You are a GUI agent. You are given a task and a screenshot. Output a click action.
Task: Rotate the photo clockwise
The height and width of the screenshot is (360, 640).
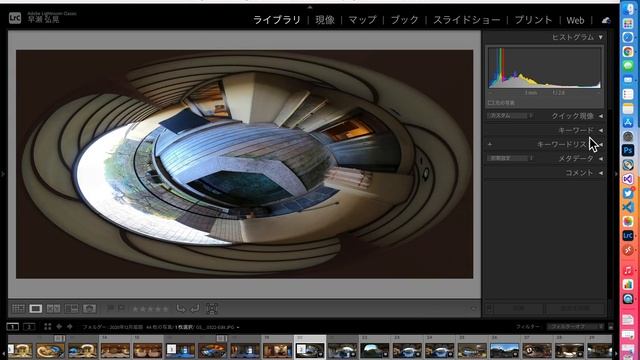tap(195, 309)
